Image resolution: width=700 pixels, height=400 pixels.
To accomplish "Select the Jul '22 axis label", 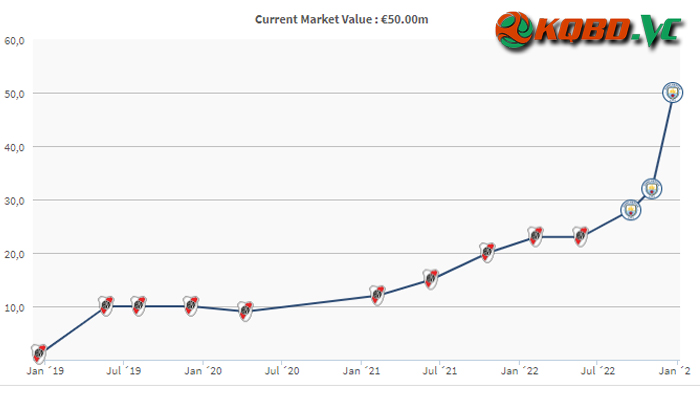I will (597, 371).
